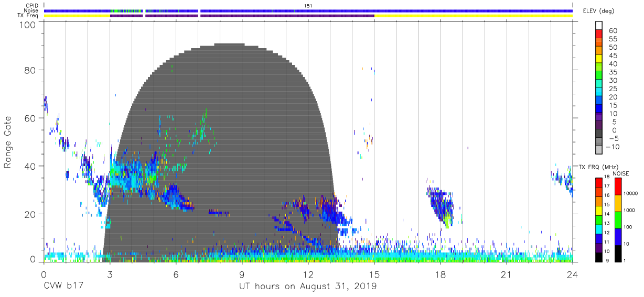Select the black bottom segment of TX FRQ colorbar
This screenshot has width=644, height=297.
pyautogui.click(x=598, y=258)
